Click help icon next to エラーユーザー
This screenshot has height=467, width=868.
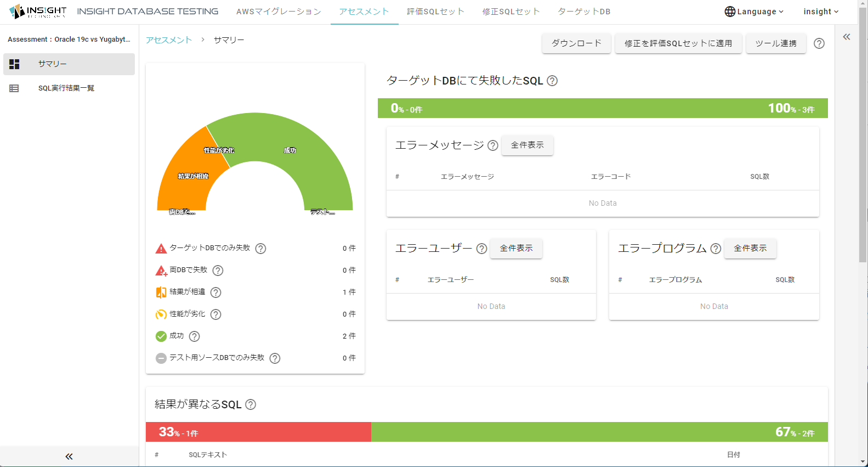click(481, 249)
